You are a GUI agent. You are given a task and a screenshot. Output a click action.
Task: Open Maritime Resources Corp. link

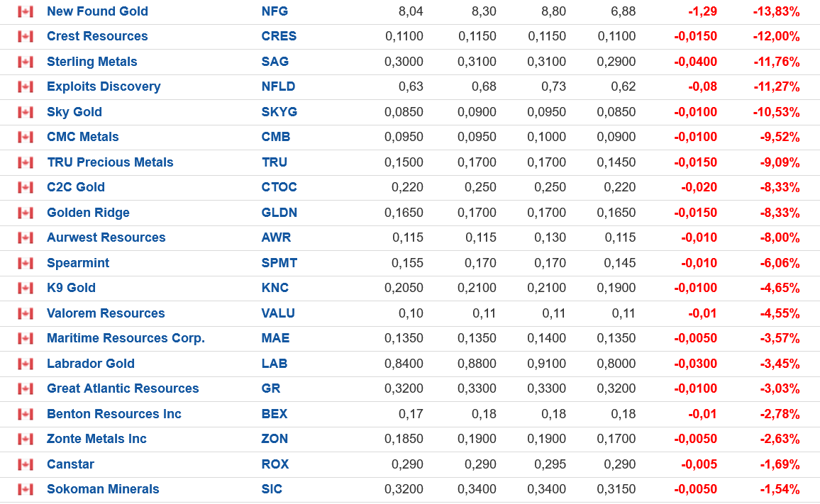click(x=126, y=338)
